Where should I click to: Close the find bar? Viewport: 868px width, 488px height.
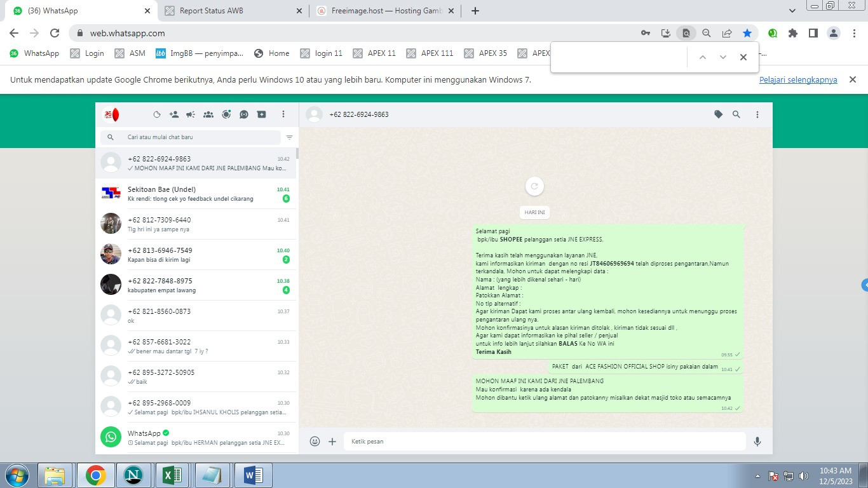point(743,57)
